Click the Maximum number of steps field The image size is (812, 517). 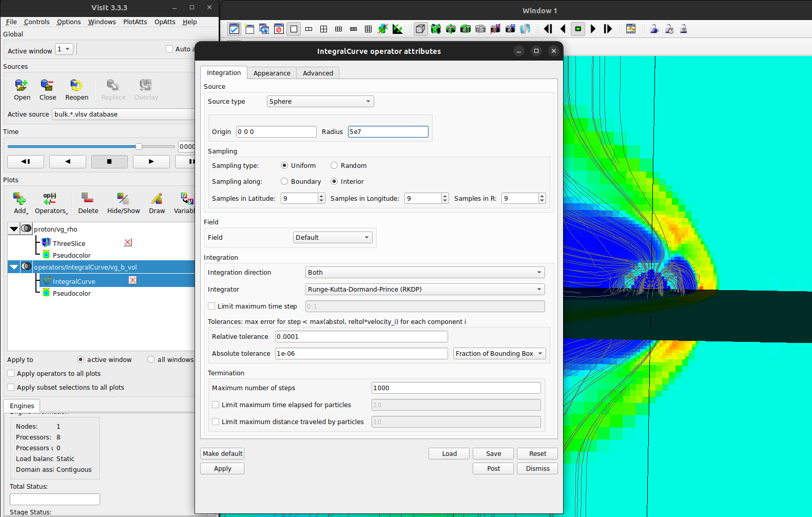(x=455, y=388)
